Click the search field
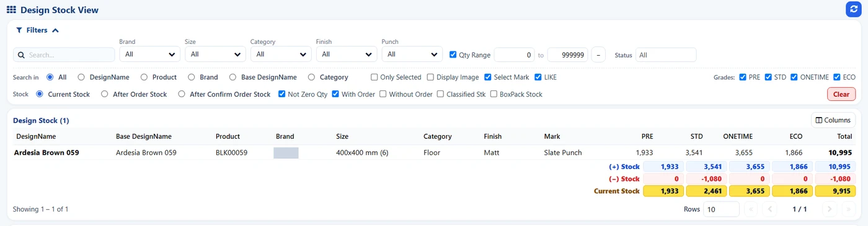This screenshot has height=226, width=868. (x=64, y=54)
